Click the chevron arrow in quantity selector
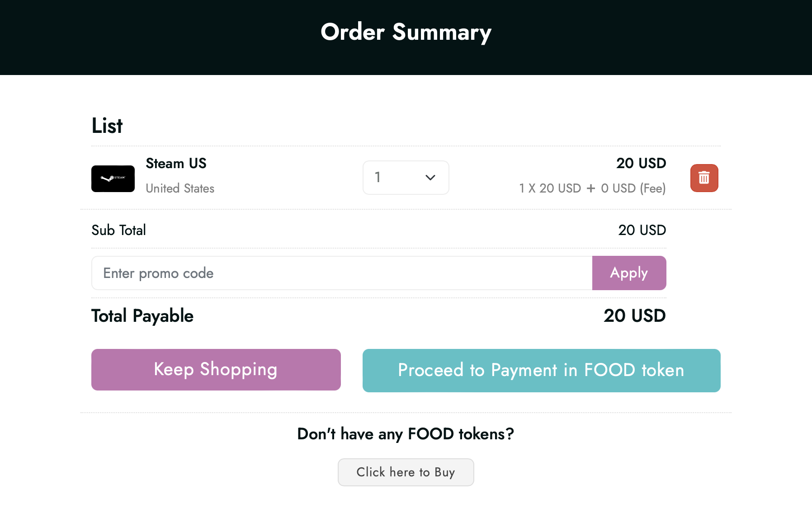812x527 pixels. pos(430,178)
